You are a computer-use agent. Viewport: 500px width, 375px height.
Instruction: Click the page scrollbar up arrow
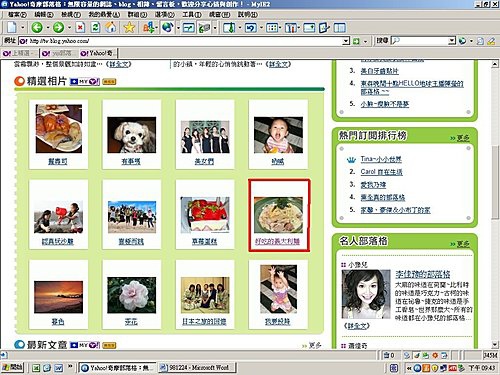pos(495,64)
